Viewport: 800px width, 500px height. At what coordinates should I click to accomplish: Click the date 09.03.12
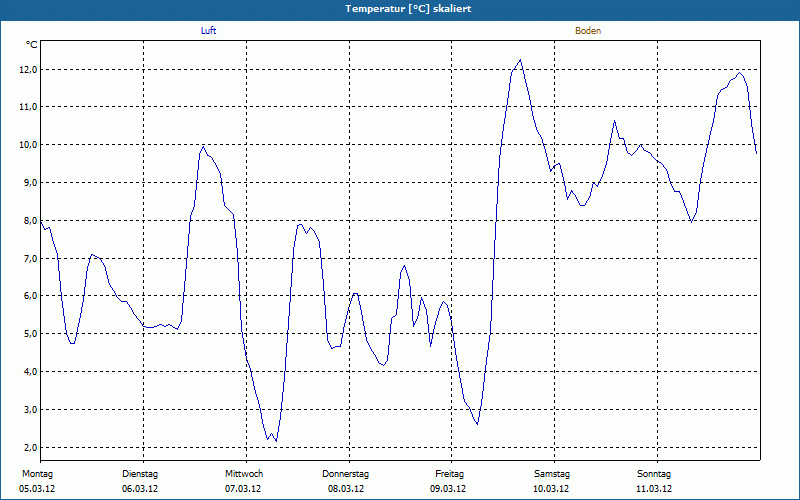448,489
